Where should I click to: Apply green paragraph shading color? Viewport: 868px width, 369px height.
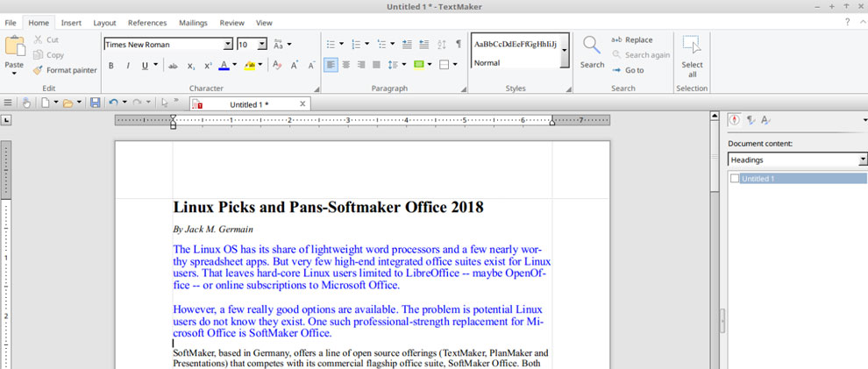click(418, 65)
